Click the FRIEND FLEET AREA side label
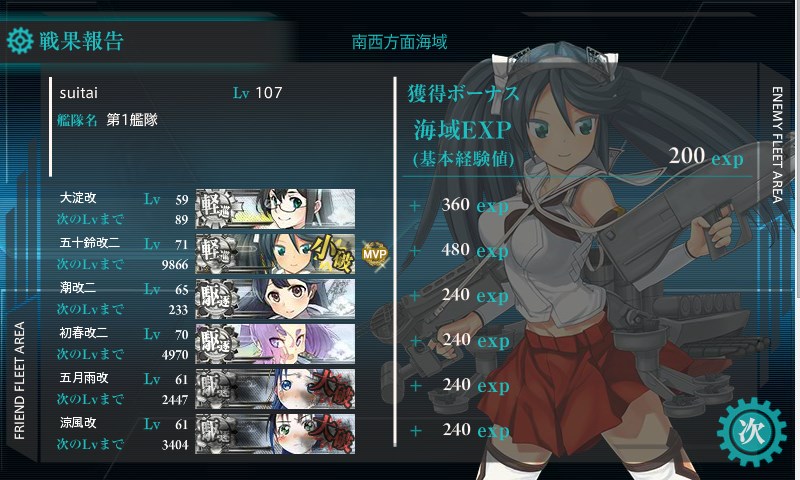The width and height of the screenshot is (800, 480). 19,381
